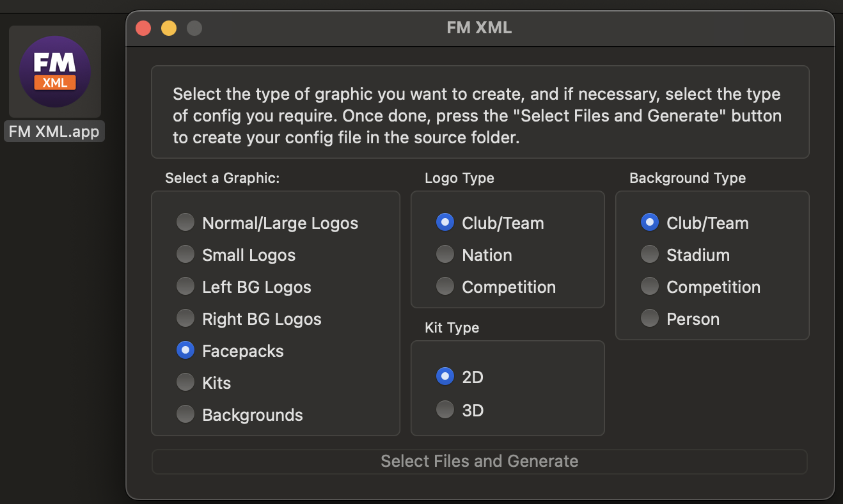843x504 pixels.
Task: Select Left BG Logos option
Action: (185, 287)
